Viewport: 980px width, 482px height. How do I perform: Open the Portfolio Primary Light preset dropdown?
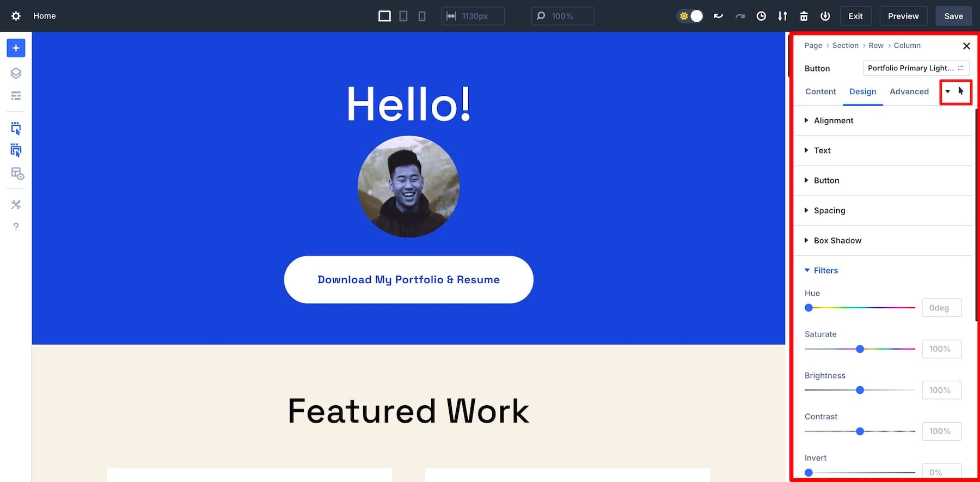click(x=916, y=68)
